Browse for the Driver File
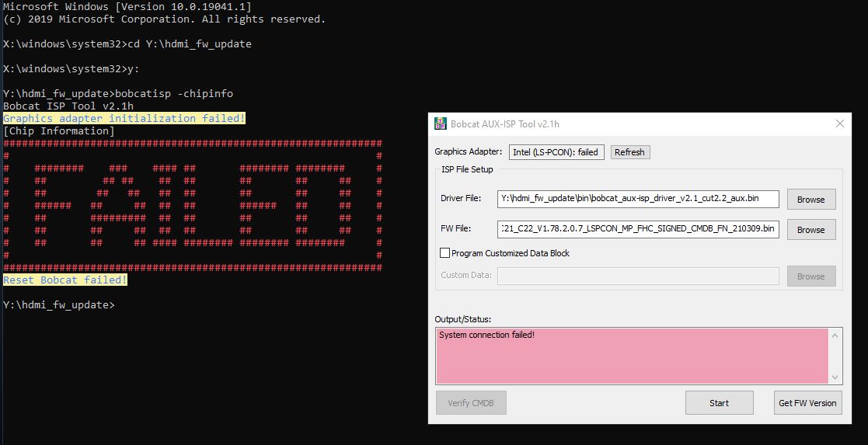The height and width of the screenshot is (445, 868). click(x=811, y=200)
